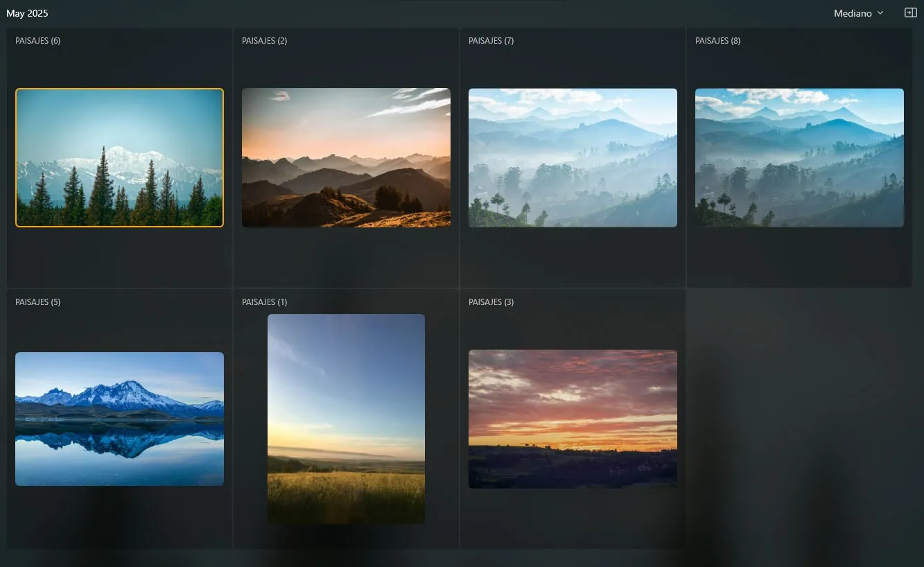Select the PAISAJES (6) snowy mountain thumbnail
This screenshot has width=924, height=567.
(119, 157)
